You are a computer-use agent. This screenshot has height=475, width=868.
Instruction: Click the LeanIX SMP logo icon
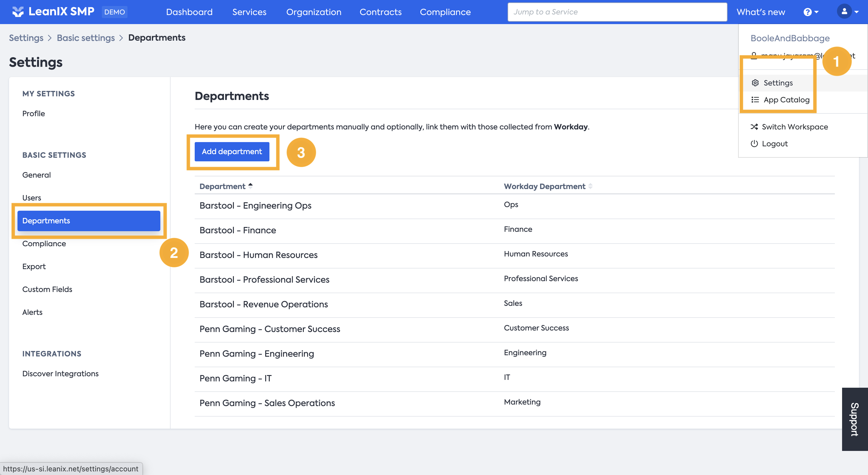click(x=17, y=12)
